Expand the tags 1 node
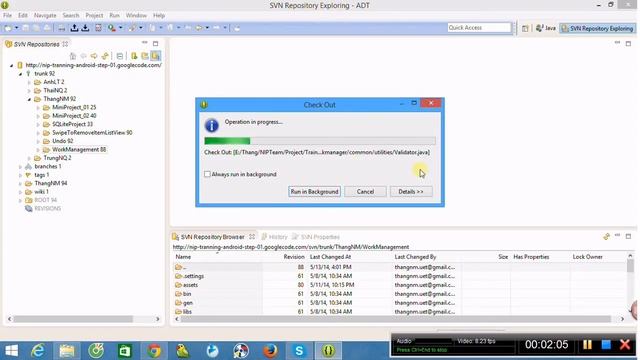640x360 pixels. pyautogui.click(x=20, y=175)
